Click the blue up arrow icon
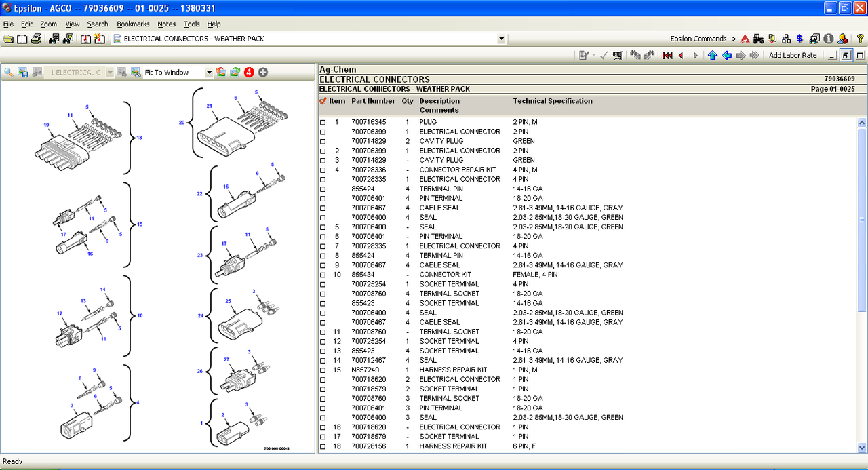 tap(712, 56)
